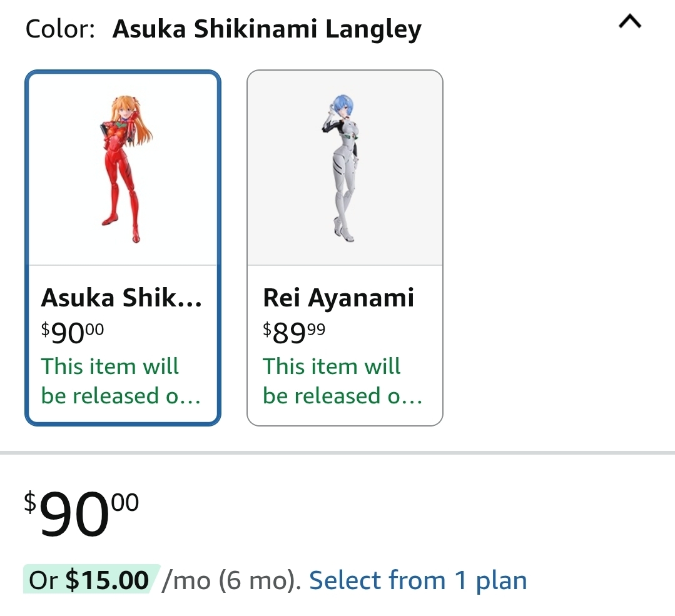
Task: Click the red Asuka figure image
Action: coord(126,169)
